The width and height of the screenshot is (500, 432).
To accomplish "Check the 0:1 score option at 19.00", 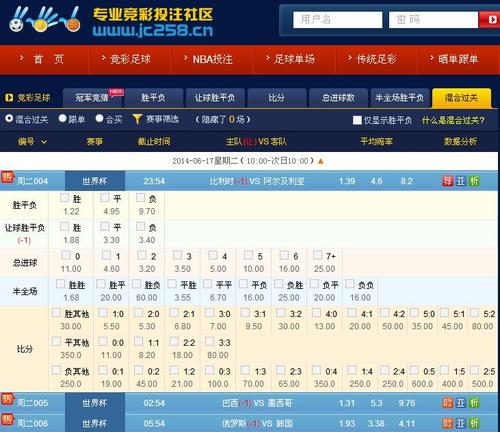I will click(103, 370).
